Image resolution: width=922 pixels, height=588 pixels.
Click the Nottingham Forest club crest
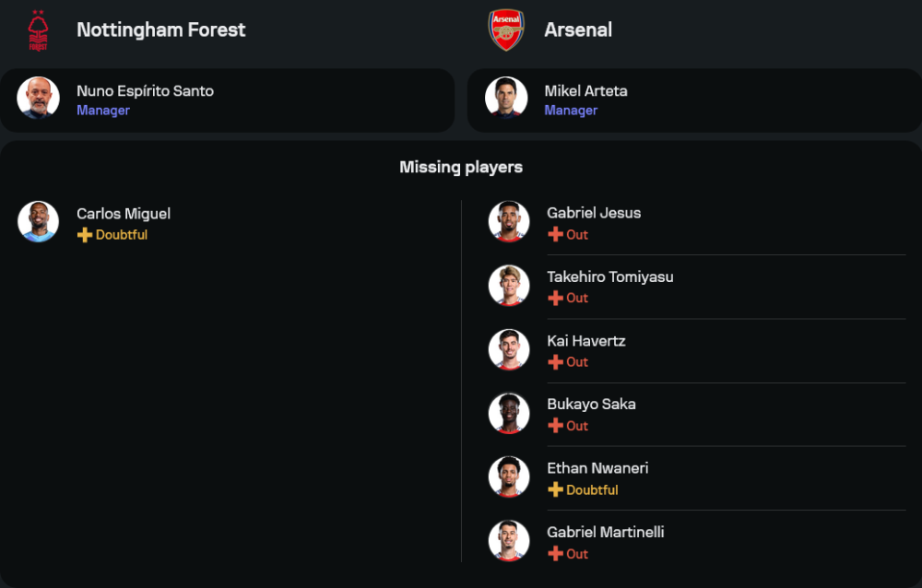pyautogui.click(x=38, y=30)
